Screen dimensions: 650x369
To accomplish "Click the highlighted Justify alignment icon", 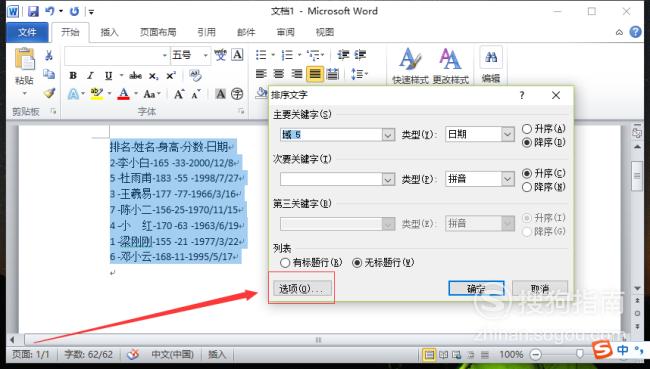I will point(315,74).
